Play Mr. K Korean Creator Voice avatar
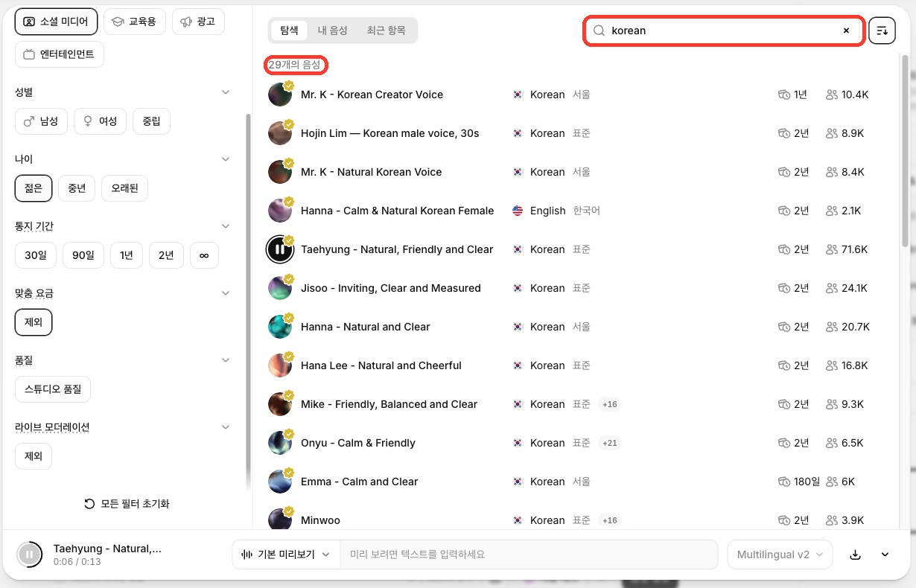This screenshot has height=588, width=916. point(280,95)
